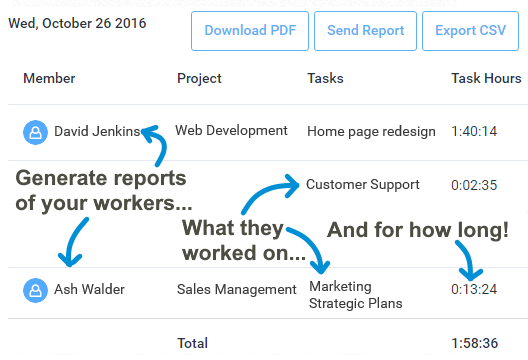Click the Sales Management project cell
The width and height of the screenshot is (528, 360).
pyautogui.click(x=237, y=290)
